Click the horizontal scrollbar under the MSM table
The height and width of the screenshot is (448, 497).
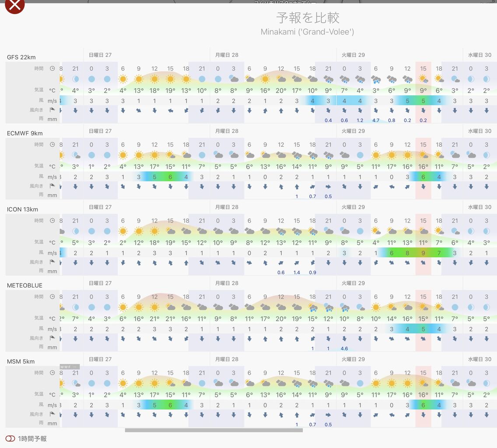213,430
